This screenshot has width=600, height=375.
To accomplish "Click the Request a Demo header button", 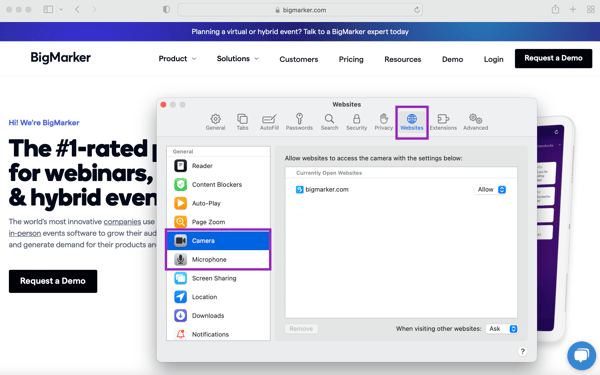I will tap(553, 58).
